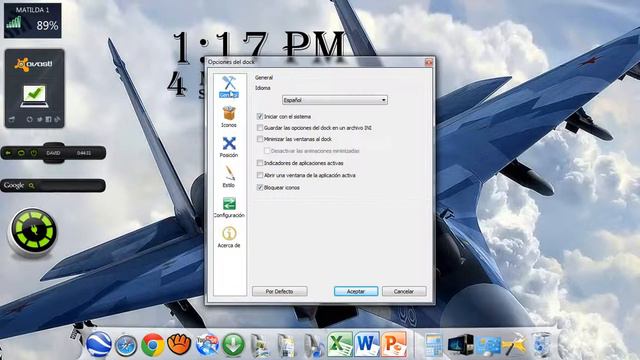Close the 'Opciones del dock' window
The image size is (640, 360).
click(x=429, y=62)
